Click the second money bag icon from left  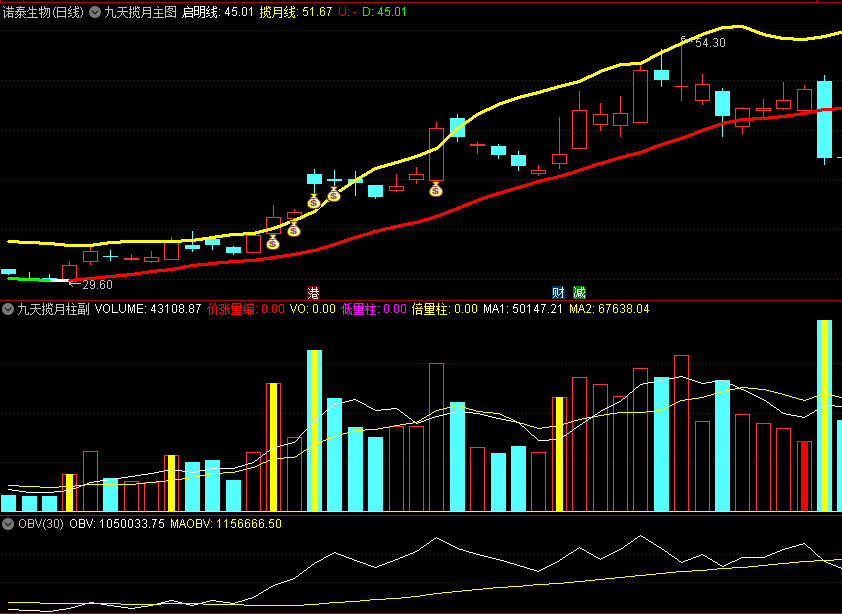tap(293, 229)
